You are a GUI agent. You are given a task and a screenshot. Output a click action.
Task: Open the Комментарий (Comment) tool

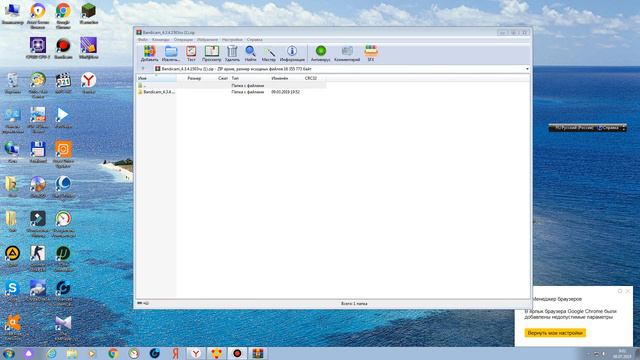coord(347,53)
